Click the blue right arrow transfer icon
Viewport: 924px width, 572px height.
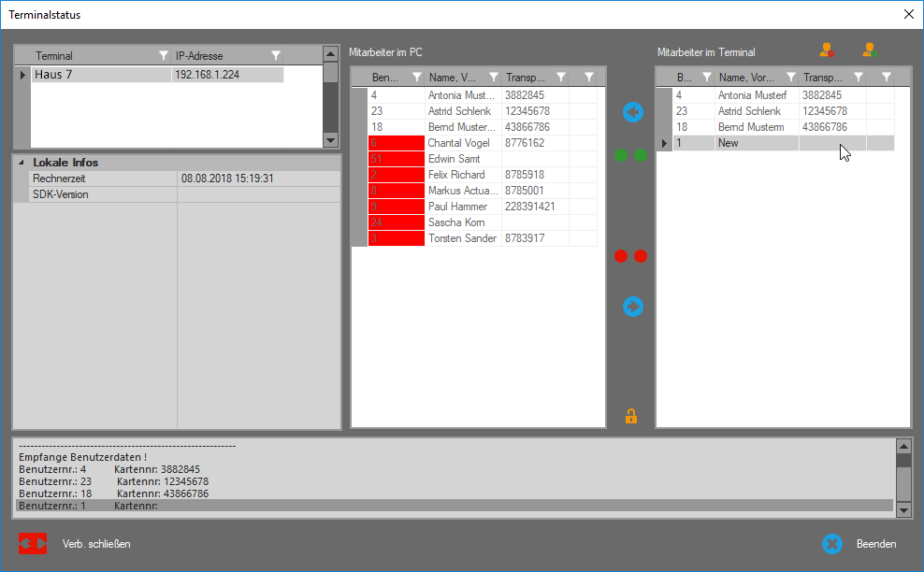point(633,306)
